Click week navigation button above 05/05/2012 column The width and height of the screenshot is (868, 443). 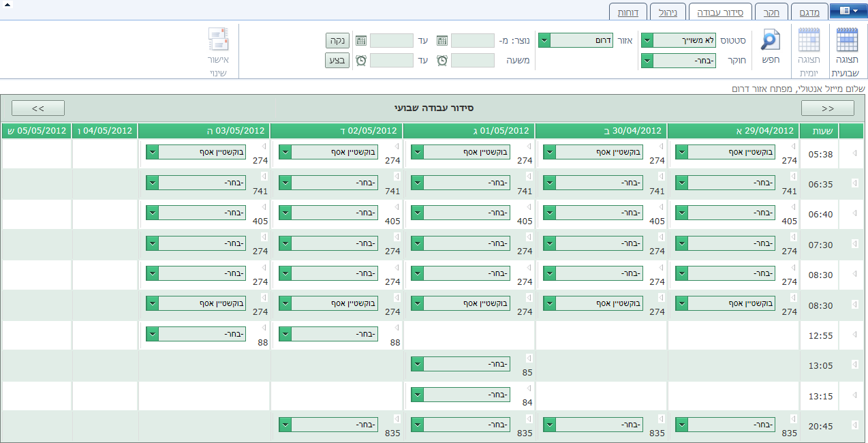pyautogui.click(x=38, y=108)
